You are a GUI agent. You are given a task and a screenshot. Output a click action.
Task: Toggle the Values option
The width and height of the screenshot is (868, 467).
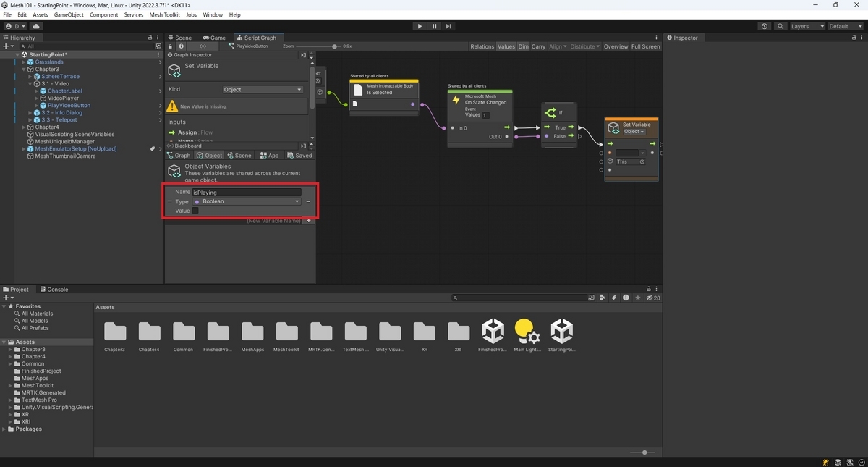[506, 46]
